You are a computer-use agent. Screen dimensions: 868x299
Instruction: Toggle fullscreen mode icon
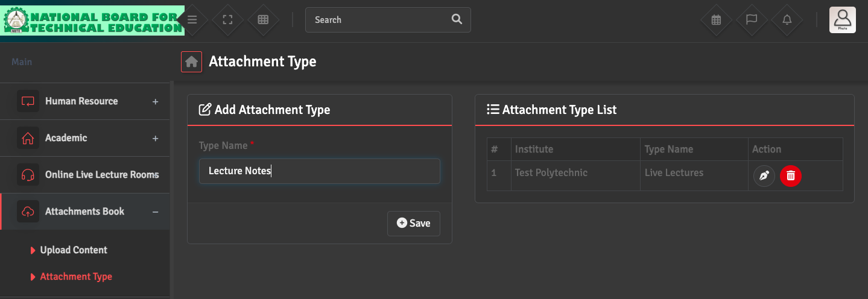[227, 20]
